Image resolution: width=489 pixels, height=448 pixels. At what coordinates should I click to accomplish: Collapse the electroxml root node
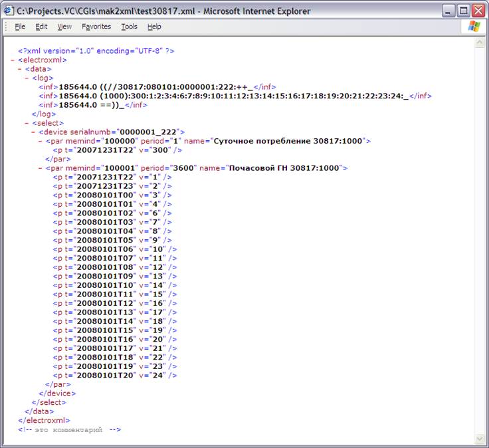[x=13, y=60]
